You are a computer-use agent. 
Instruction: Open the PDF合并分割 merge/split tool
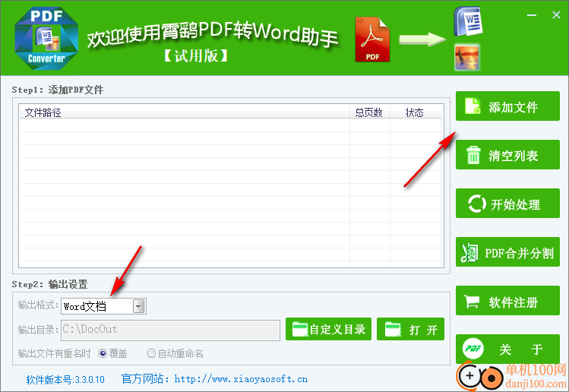coord(507,252)
